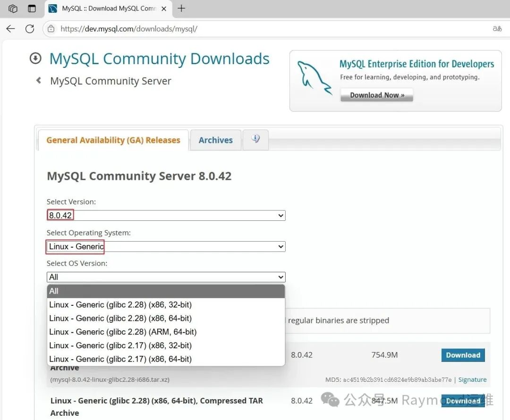
Task: Reload the current page
Action: point(30,29)
